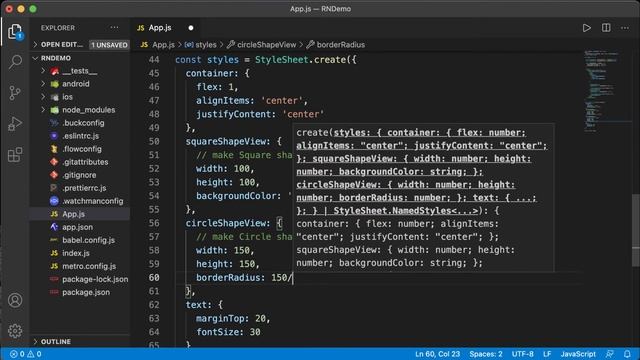
Task: Click the borderRadius: 150/ code line
Action: (244, 278)
